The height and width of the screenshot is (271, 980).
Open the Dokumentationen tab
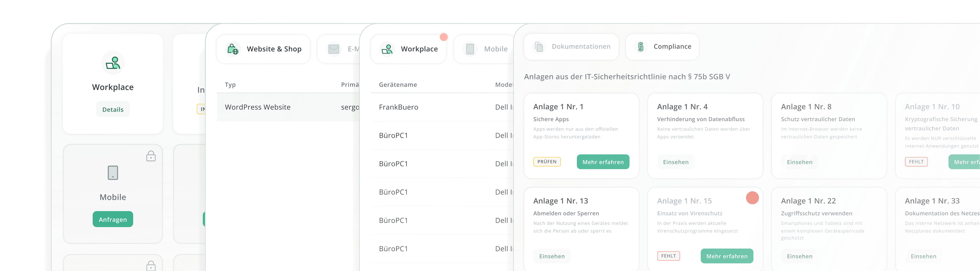click(x=571, y=46)
